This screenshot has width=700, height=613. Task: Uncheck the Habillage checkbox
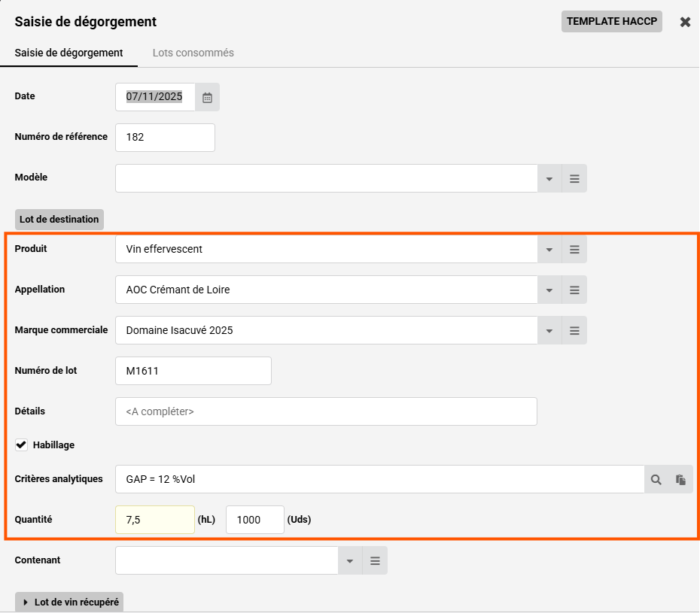21,445
